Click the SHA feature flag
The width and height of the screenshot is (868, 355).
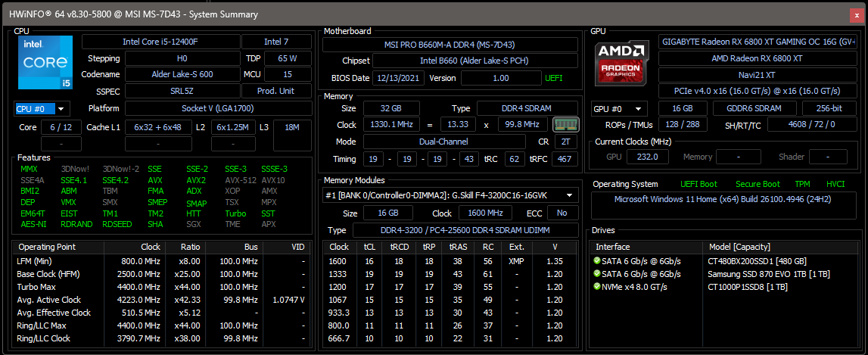[x=155, y=224]
